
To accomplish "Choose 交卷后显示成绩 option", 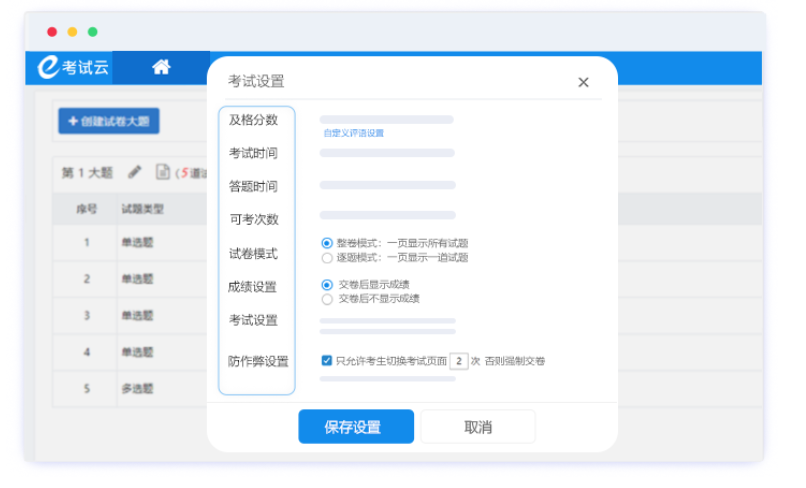I will click(x=327, y=285).
